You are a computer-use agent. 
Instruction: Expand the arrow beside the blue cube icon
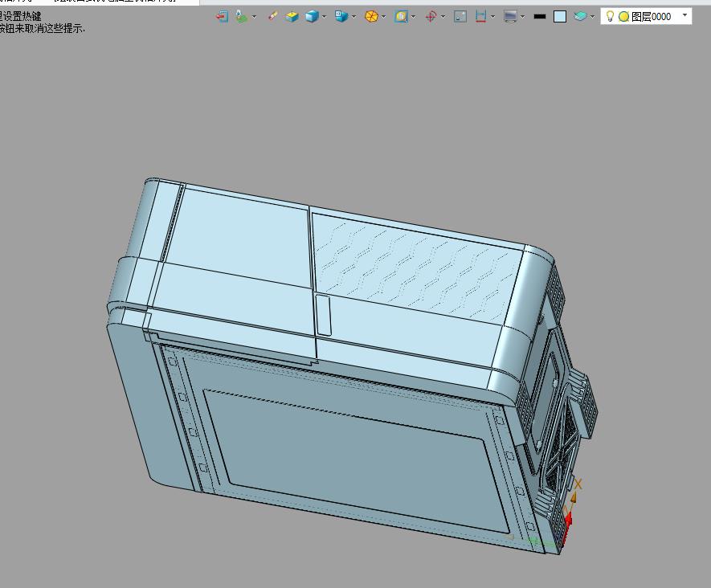pyautogui.click(x=324, y=17)
